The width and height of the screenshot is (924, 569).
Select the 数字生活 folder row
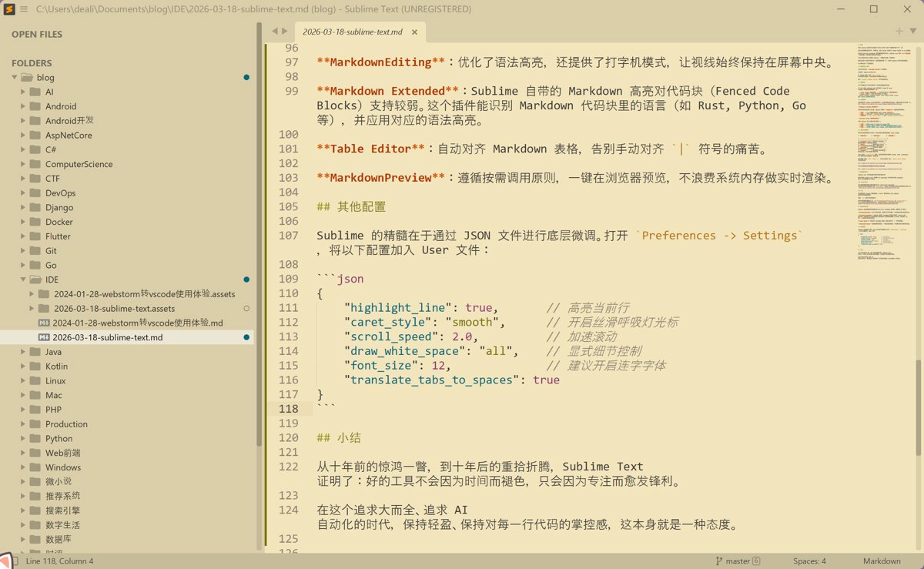click(126, 525)
